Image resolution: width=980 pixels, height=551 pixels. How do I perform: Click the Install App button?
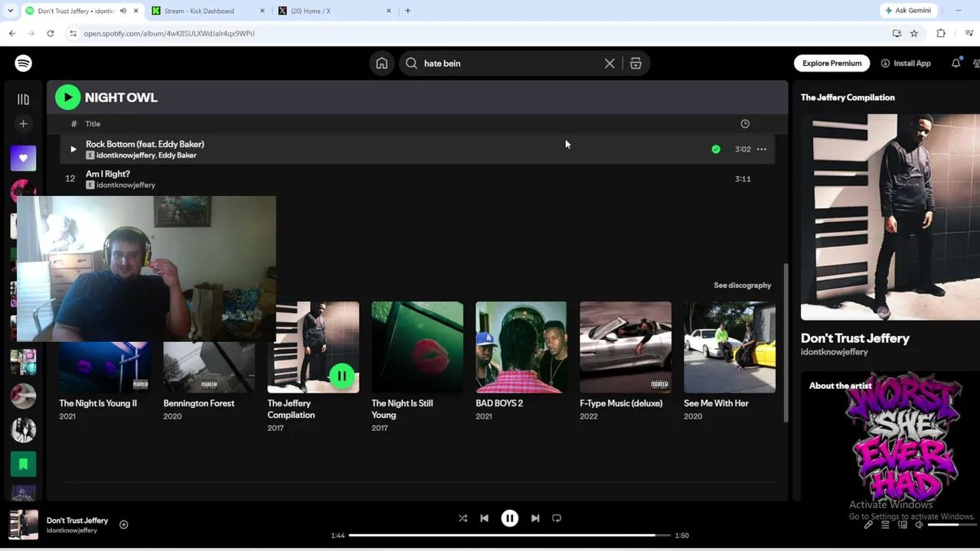[905, 64]
